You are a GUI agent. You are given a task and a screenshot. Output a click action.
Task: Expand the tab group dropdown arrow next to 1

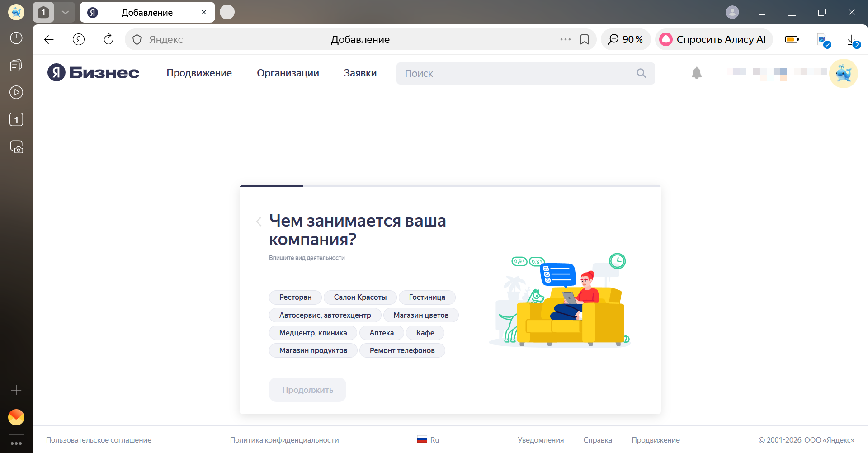tap(65, 12)
